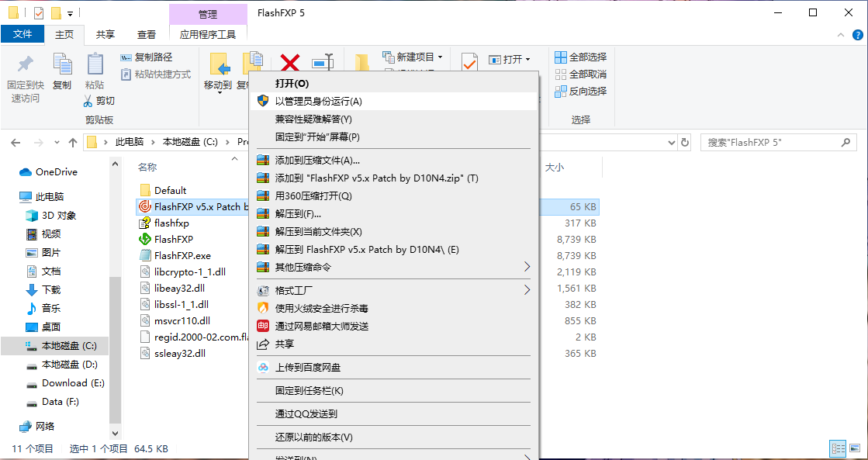Select 下载 folder in navigation pane
868x460 pixels.
tap(43, 290)
